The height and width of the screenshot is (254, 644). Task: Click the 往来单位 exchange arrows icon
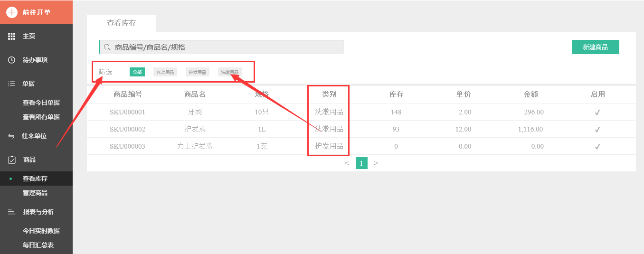click(x=12, y=136)
